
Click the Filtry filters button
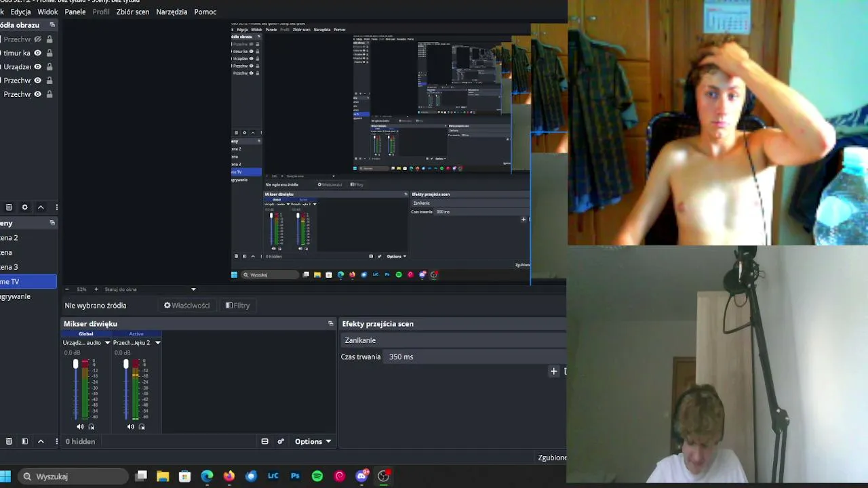coord(237,306)
